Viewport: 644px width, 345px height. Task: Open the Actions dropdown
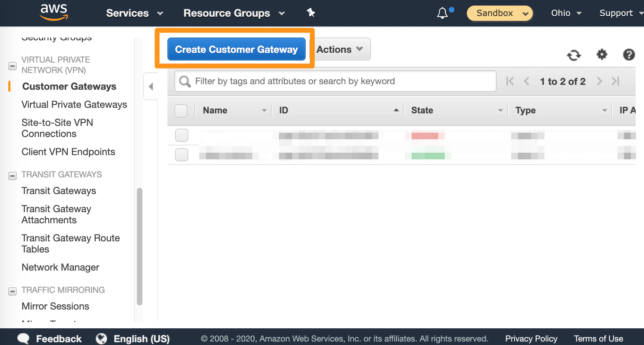pyautogui.click(x=339, y=49)
